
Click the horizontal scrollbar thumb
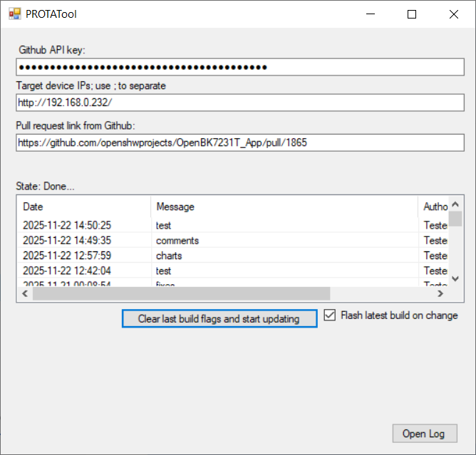(181, 293)
